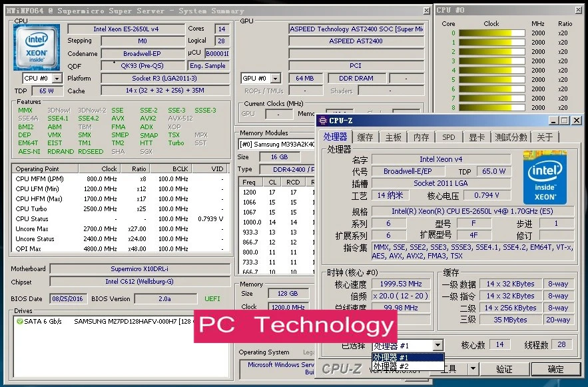Switch to the 处理器 tab in CPU-Z

[x=335, y=137]
